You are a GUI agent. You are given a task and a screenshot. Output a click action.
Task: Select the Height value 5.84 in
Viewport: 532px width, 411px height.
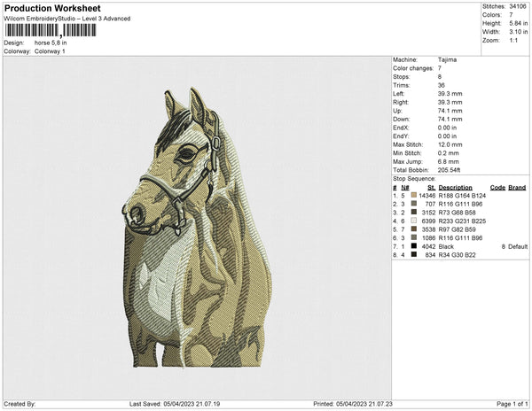[518, 23]
